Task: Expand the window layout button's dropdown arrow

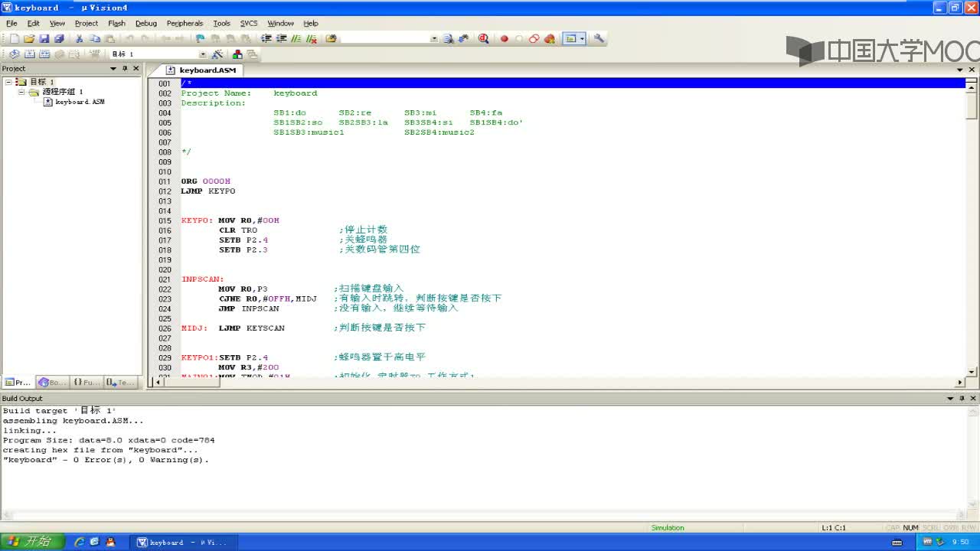Action: pos(583,39)
